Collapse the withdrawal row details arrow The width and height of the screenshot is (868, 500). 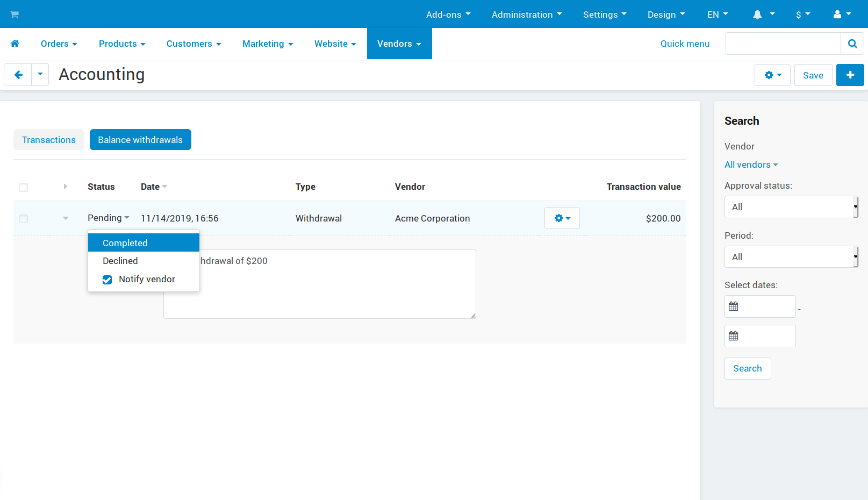[x=66, y=218]
